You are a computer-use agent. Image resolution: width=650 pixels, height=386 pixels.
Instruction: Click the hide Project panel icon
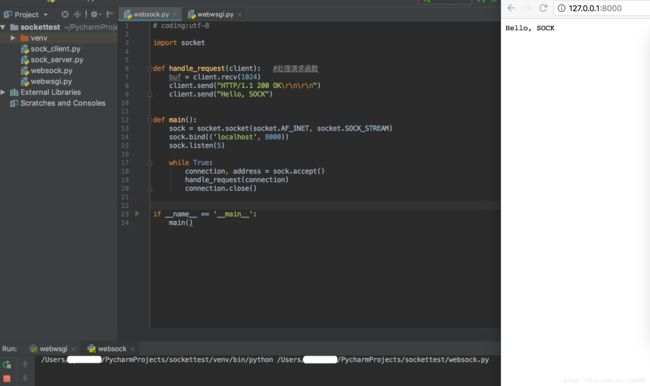coord(109,15)
